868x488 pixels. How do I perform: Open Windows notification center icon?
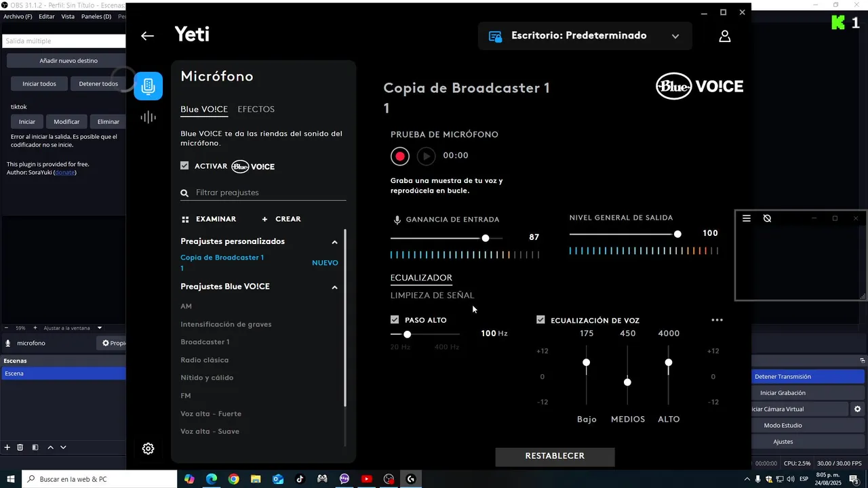pyautogui.click(x=854, y=479)
